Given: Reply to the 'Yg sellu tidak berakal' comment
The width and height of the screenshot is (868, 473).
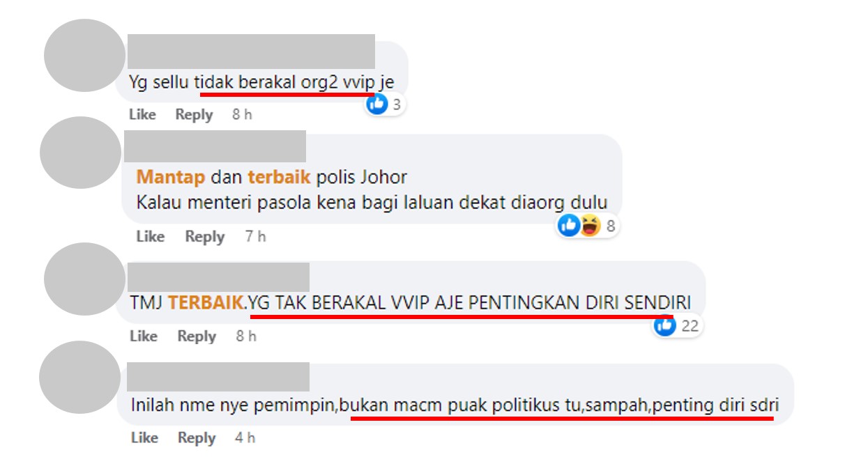Looking at the screenshot, I should pyautogui.click(x=194, y=114).
